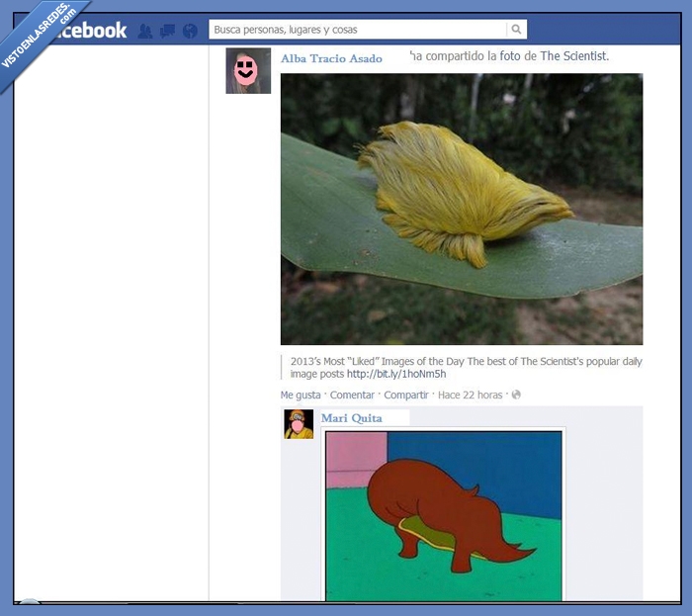This screenshot has height=616, width=692.
Task: Click Compartir to share the post
Action: [x=406, y=396]
